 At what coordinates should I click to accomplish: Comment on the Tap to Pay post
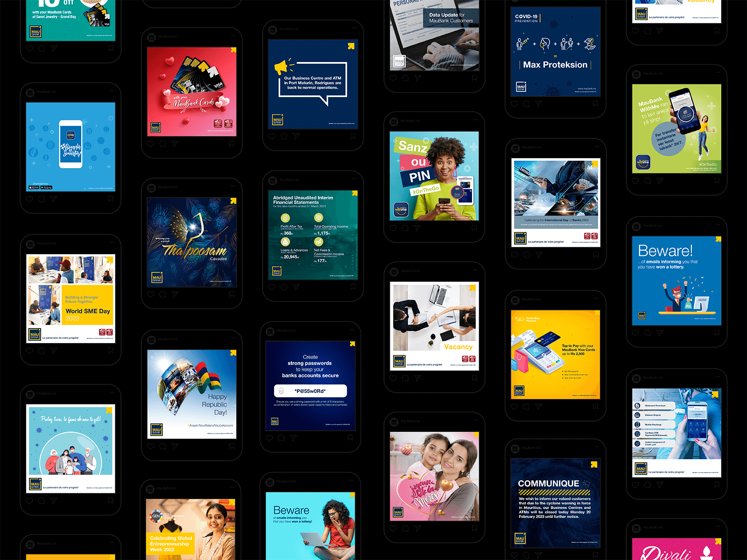pos(526,406)
